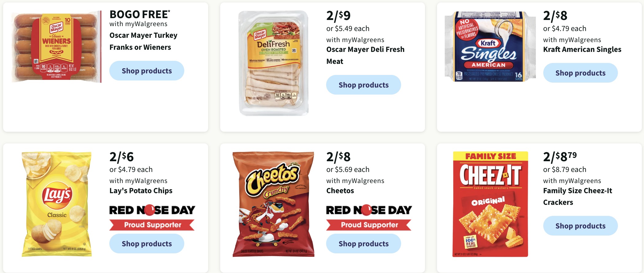Click Shop products for Cheez-It Crackers
Image resolution: width=644 pixels, height=273 pixels.
tap(580, 226)
